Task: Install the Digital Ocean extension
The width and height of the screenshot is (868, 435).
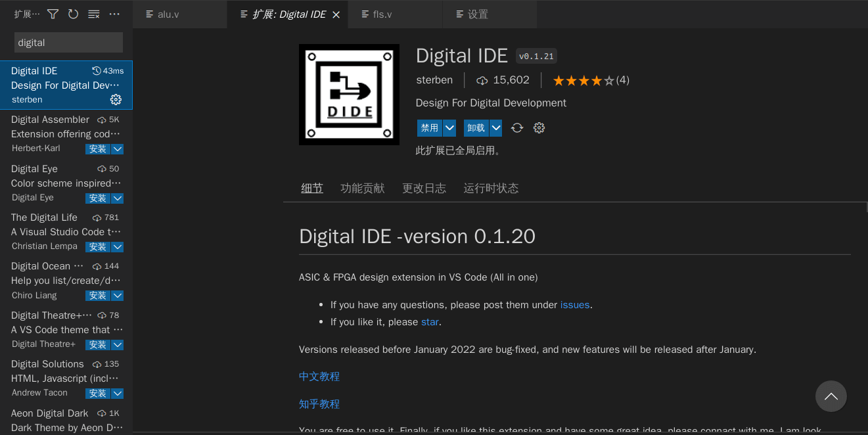Action: [x=98, y=296]
